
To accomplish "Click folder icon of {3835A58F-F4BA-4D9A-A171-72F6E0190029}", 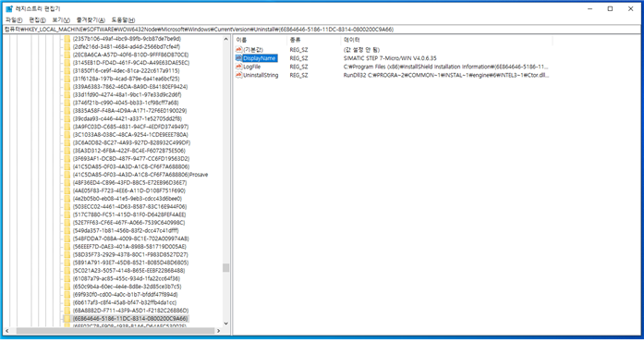I will 67,111.
